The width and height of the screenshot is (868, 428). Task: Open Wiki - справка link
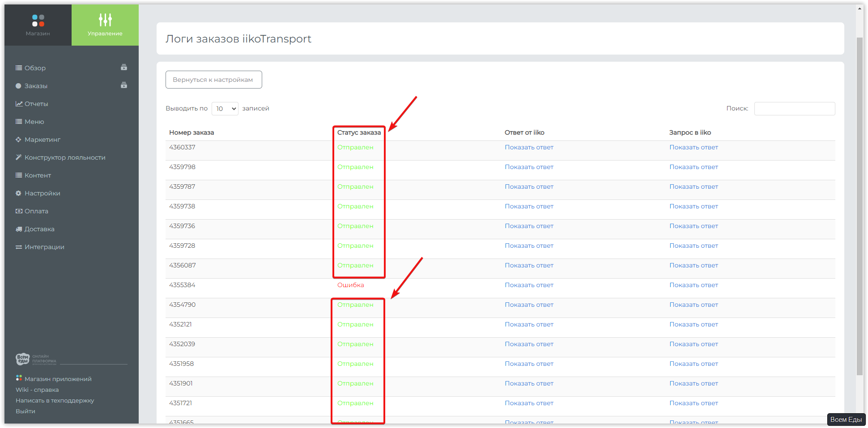[37, 390]
